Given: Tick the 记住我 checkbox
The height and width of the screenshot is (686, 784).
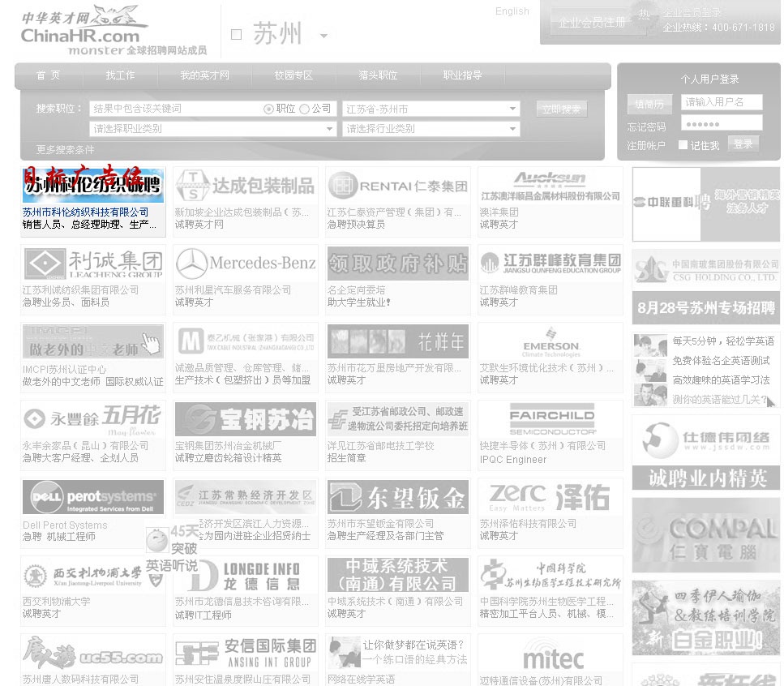Looking at the screenshot, I should pos(683,145).
